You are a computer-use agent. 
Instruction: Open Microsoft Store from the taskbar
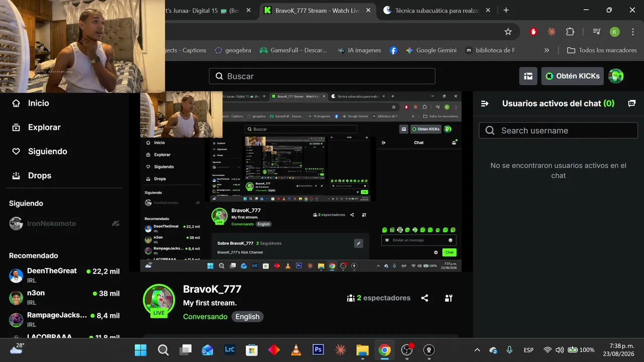pyautogui.click(x=252, y=350)
